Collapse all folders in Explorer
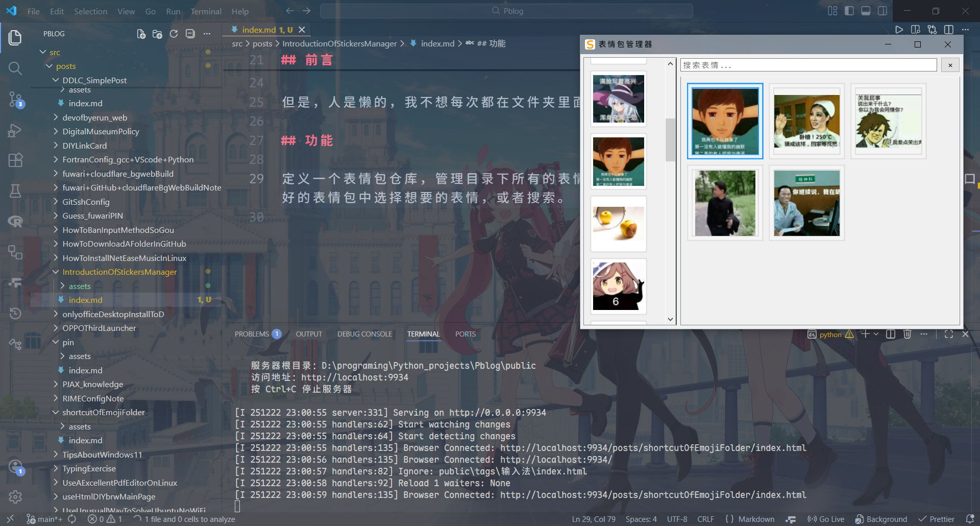Image resolution: width=980 pixels, height=526 pixels. pos(190,34)
